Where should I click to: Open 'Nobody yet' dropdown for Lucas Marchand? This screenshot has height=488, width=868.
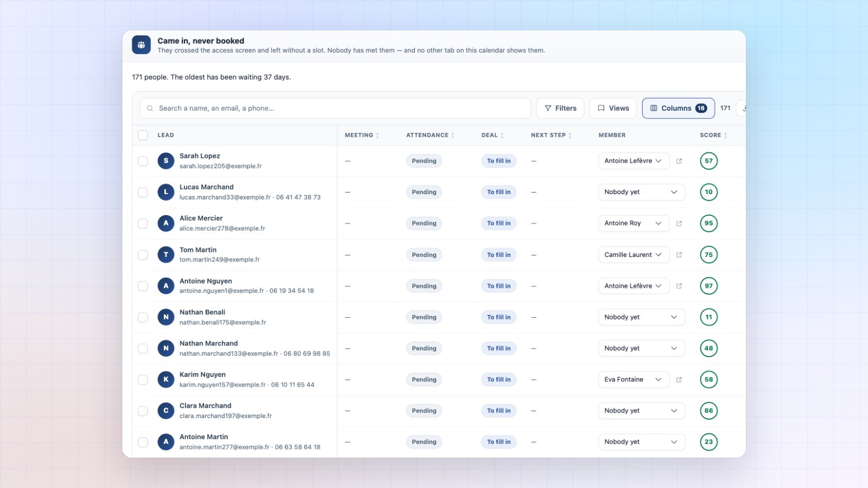[641, 192]
